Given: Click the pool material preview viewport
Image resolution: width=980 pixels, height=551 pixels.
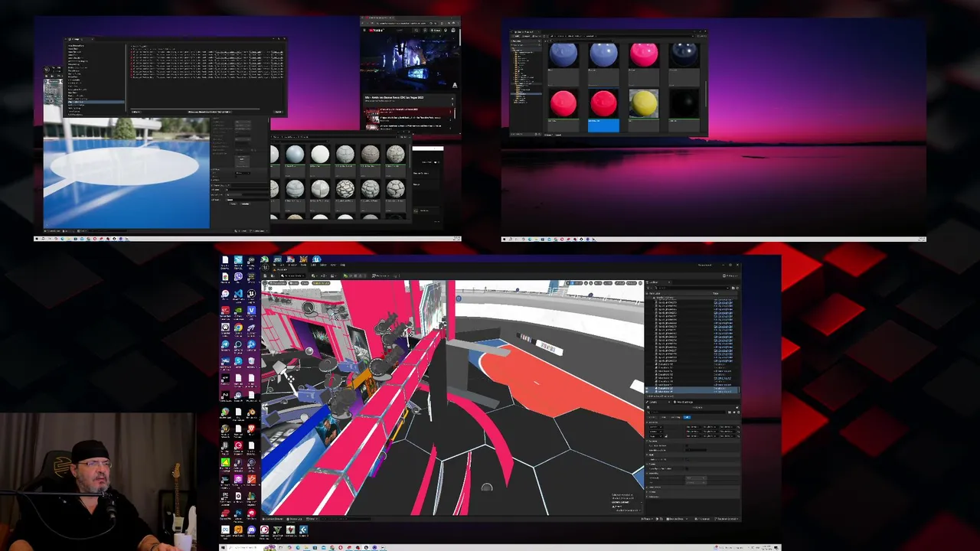Looking at the screenshot, I should coord(126,172).
